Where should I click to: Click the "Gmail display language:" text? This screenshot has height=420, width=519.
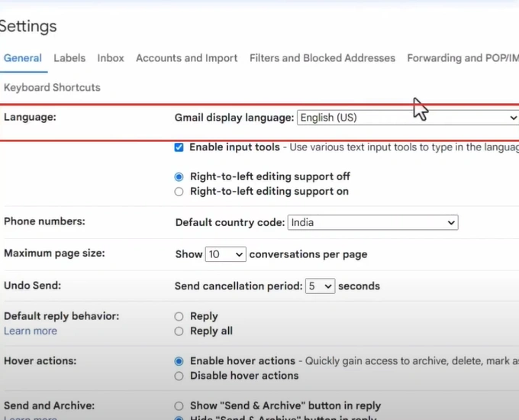pyautogui.click(x=234, y=118)
